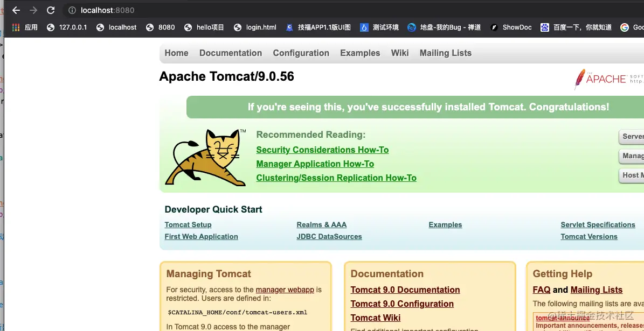
Task: Open Servlet Specifications link
Action: (x=598, y=225)
